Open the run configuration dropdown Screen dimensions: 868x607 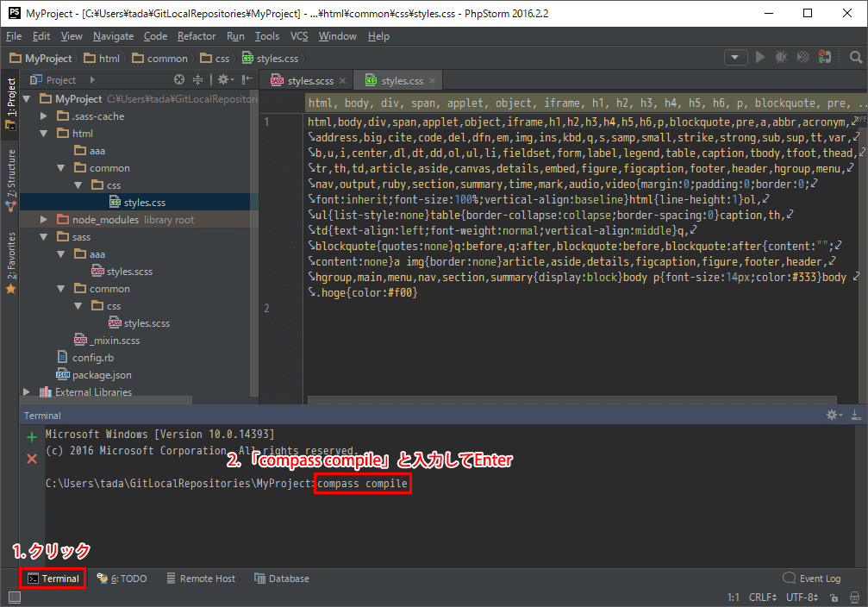(x=735, y=58)
